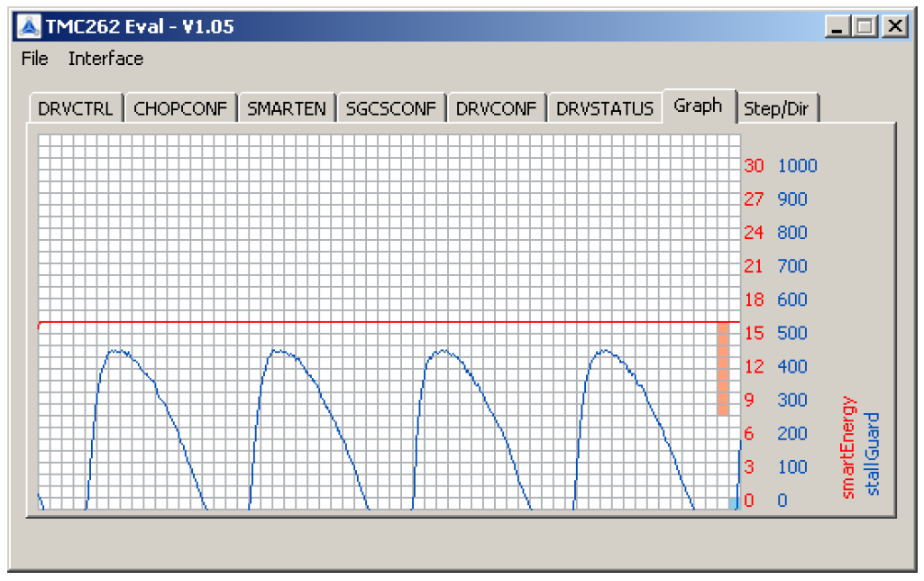Click the blue 1000 scale value

point(797,166)
